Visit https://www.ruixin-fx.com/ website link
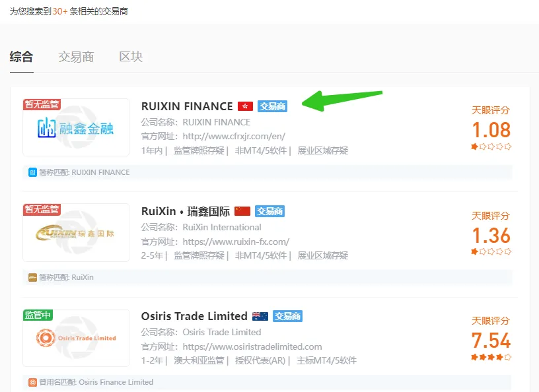This screenshot has width=539, height=392. click(236, 242)
